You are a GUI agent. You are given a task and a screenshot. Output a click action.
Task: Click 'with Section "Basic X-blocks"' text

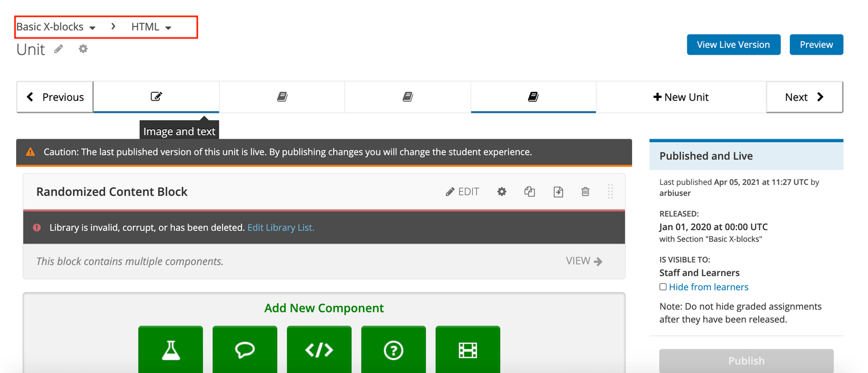coord(710,239)
